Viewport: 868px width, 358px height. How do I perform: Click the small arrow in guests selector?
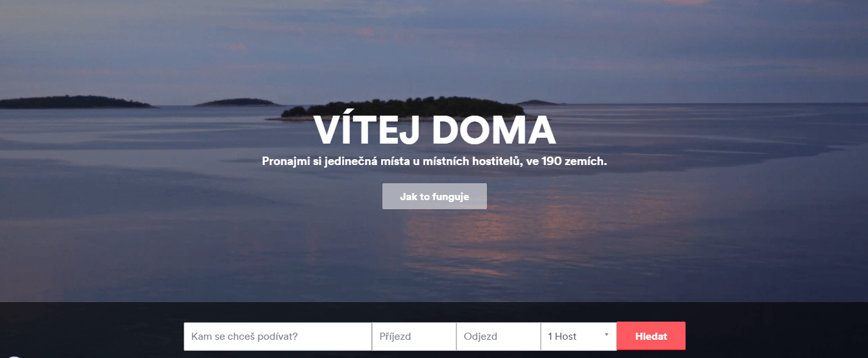606,335
